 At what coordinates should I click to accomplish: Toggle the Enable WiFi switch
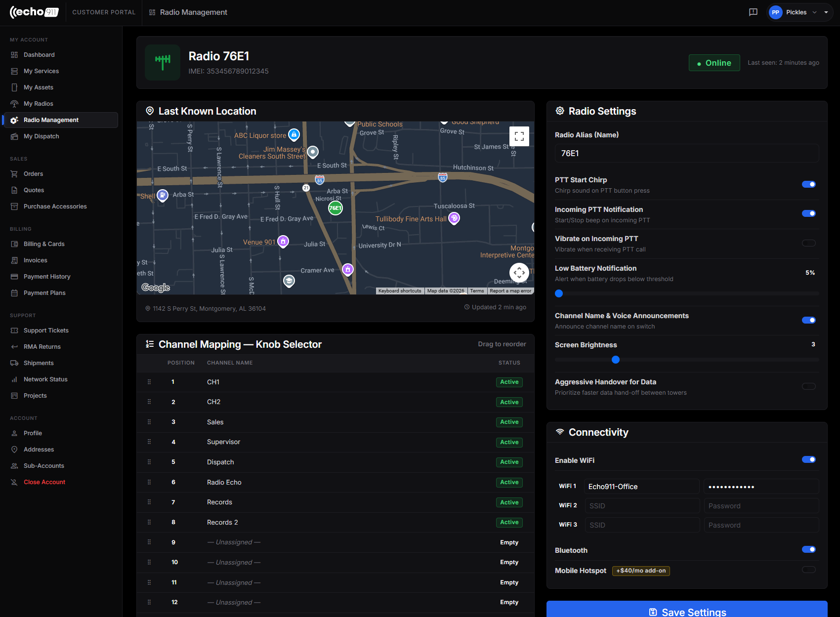[809, 459]
